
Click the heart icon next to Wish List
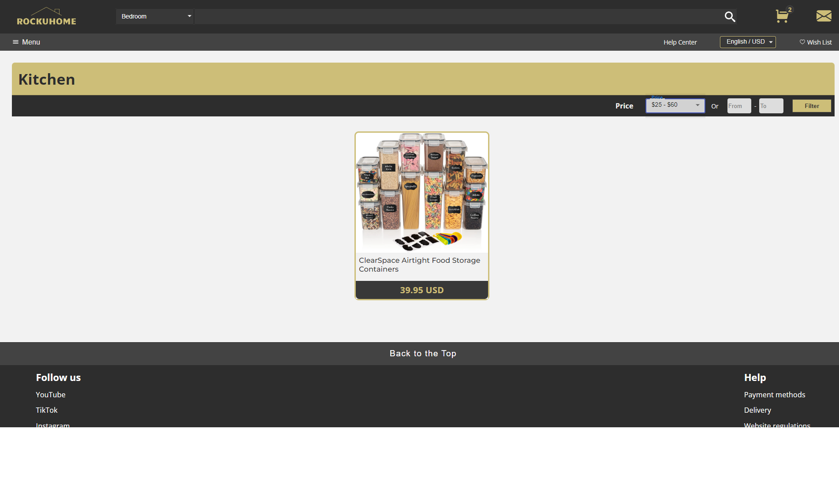[802, 42]
